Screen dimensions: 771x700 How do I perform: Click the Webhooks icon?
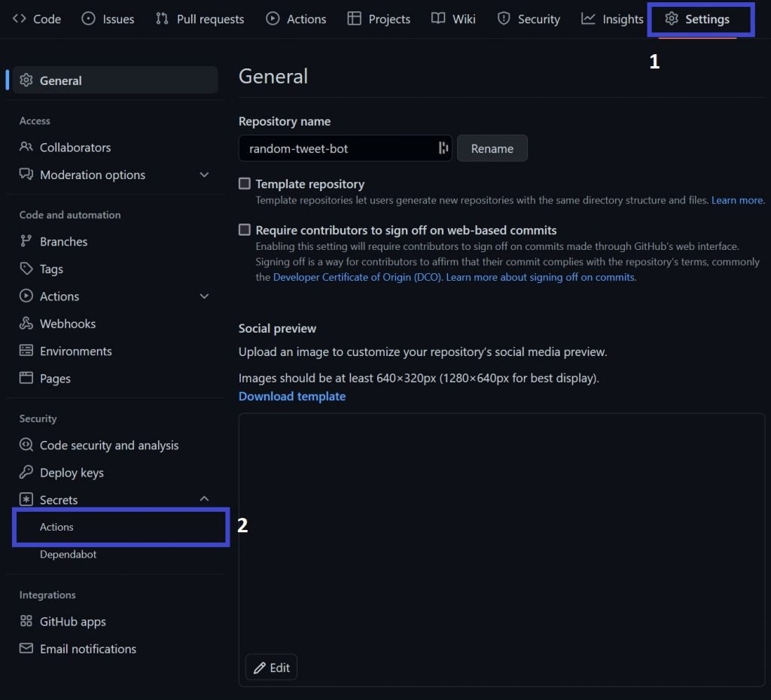click(26, 324)
